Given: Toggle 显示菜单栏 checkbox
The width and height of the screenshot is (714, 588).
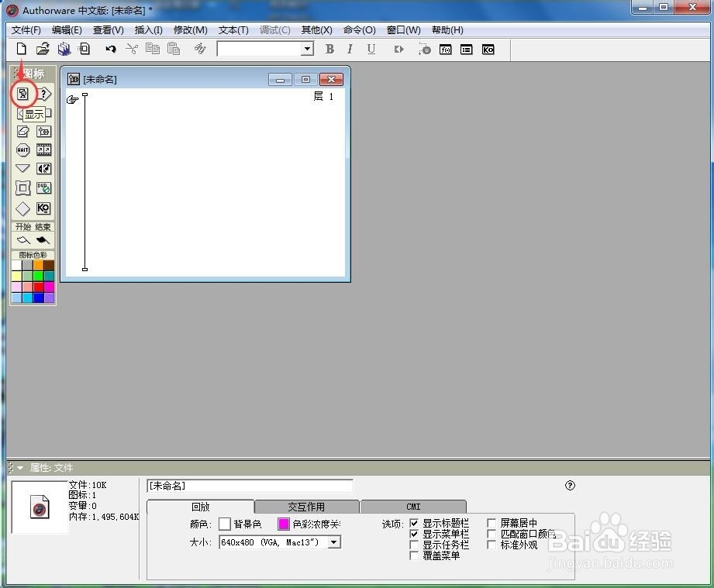Looking at the screenshot, I should click(414, 534).
